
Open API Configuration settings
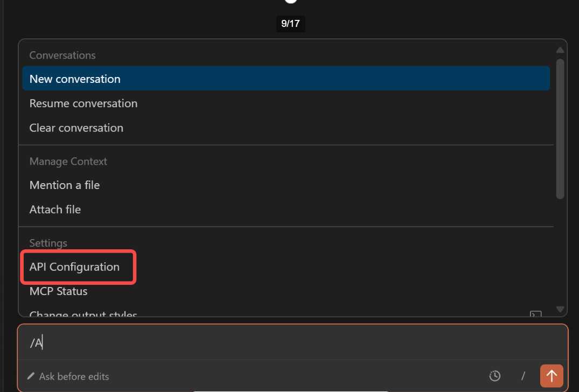pos(74,267)
